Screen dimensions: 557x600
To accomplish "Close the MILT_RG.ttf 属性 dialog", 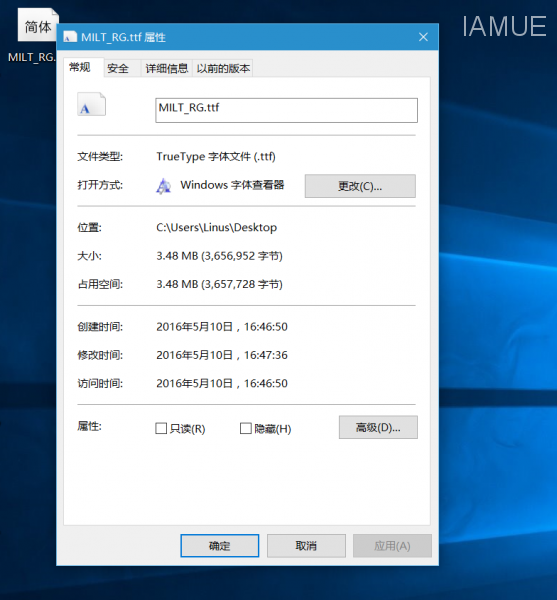I will tap(423, 37).
